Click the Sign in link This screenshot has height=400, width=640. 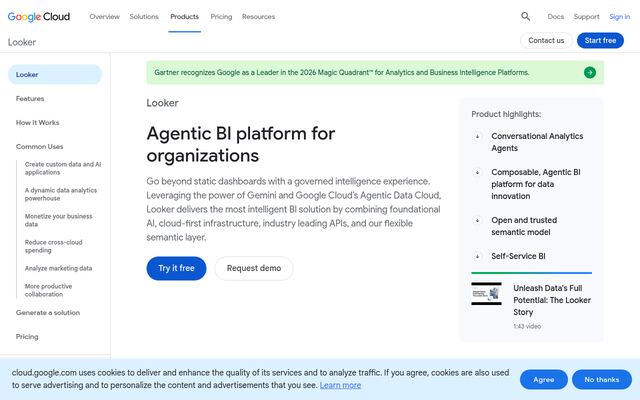pyautogui.click(x=620, y=17)
